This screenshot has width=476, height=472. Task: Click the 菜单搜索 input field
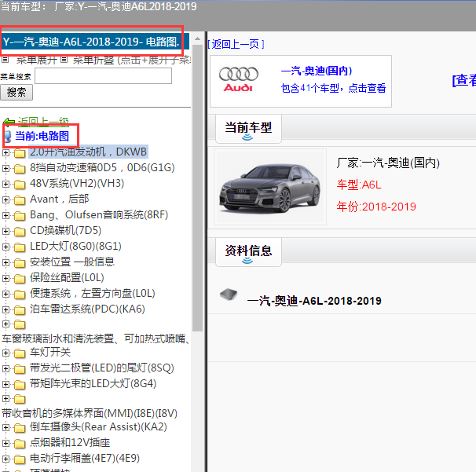pyautogui.click(x=103, y=76)
